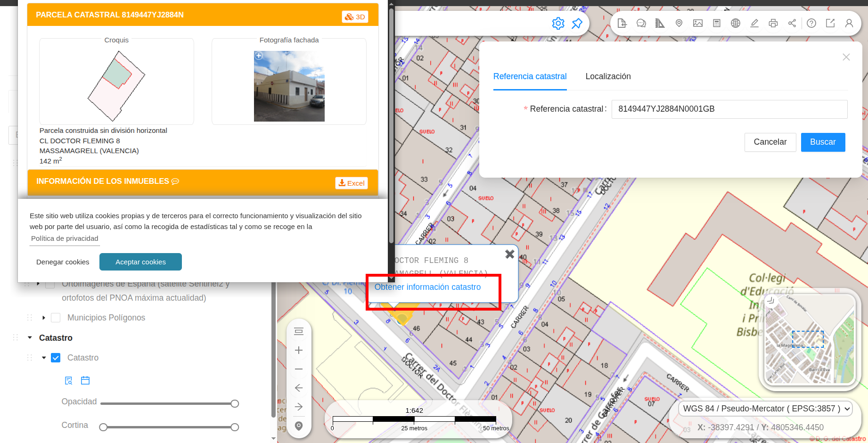Open the Política de privacidad link

65,238
